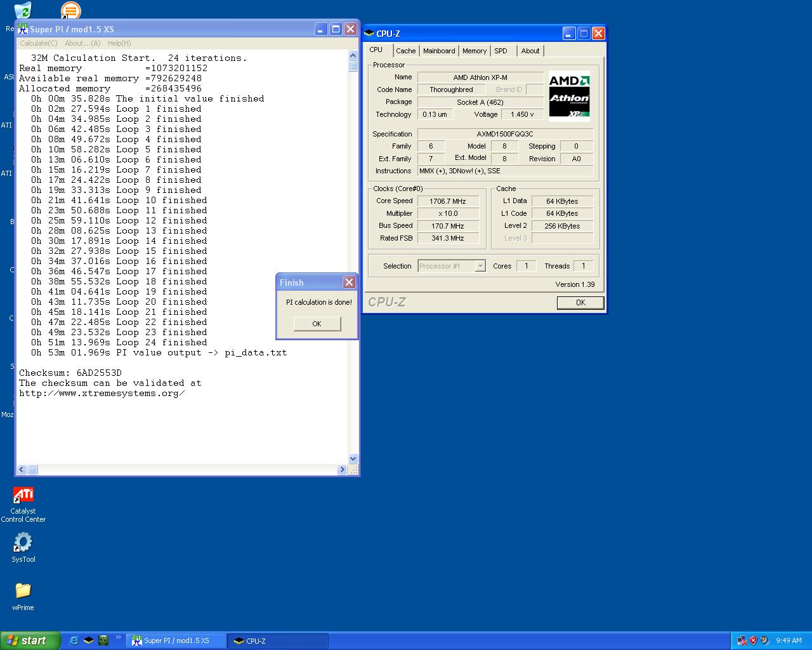This screenshot has width=812, height=650.
Task: Minimize the CPU-Z window
Action: click(x=569, y=34)
